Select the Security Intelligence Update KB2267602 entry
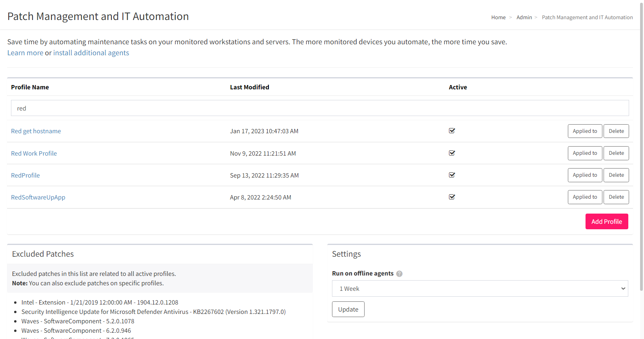This screenshot has width=644, height=339. pos(153,312)
